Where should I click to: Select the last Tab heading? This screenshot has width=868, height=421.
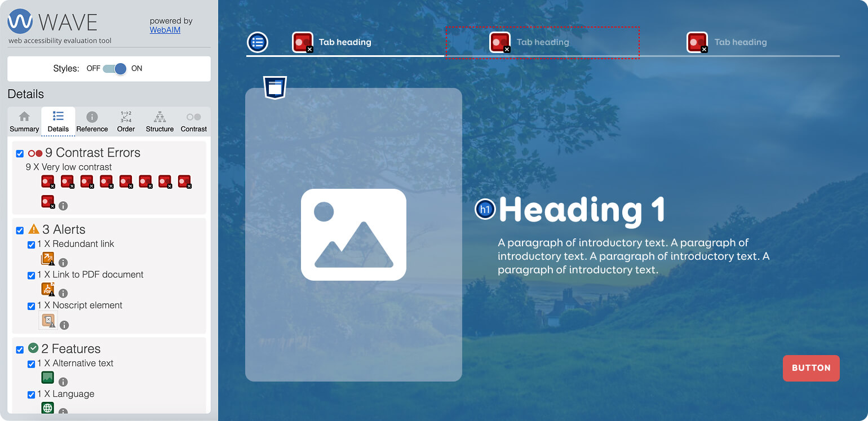741,42
